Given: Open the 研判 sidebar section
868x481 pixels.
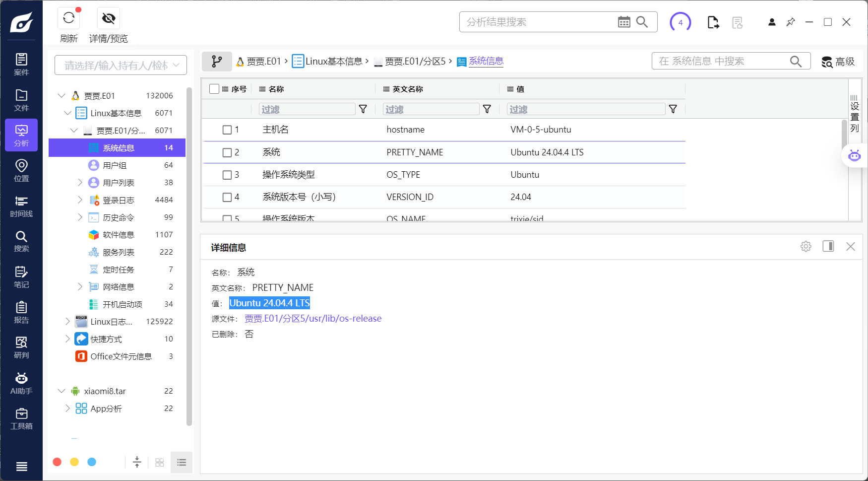Looking at the screenshot, I should [x=21, y=347].
